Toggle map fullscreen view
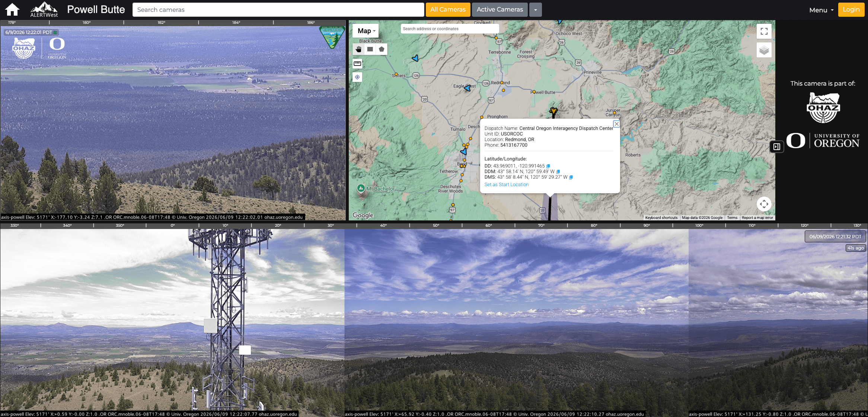 (x=764, y=31)
